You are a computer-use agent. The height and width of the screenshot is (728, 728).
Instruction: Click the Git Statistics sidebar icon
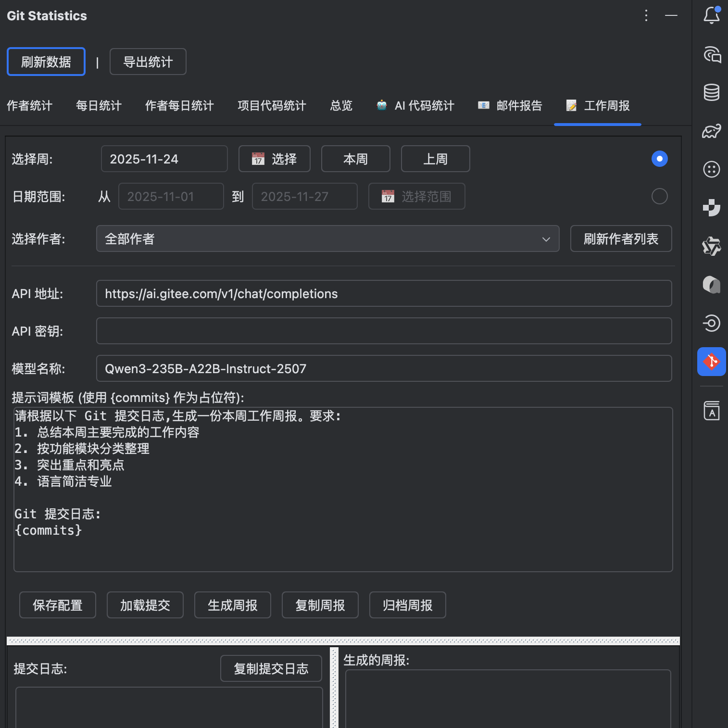pyautogui.click(x=711, y=361)
